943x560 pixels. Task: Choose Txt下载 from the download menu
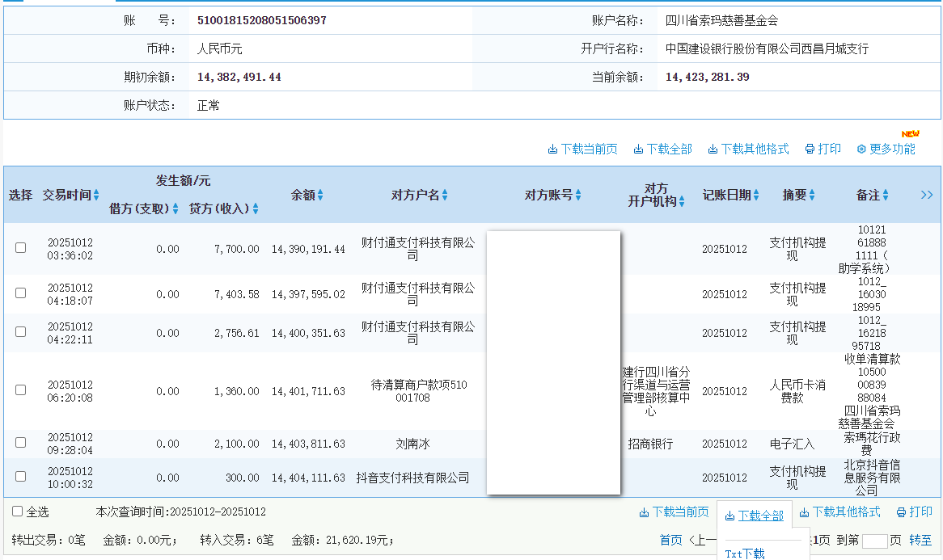(x=744, y=554)
